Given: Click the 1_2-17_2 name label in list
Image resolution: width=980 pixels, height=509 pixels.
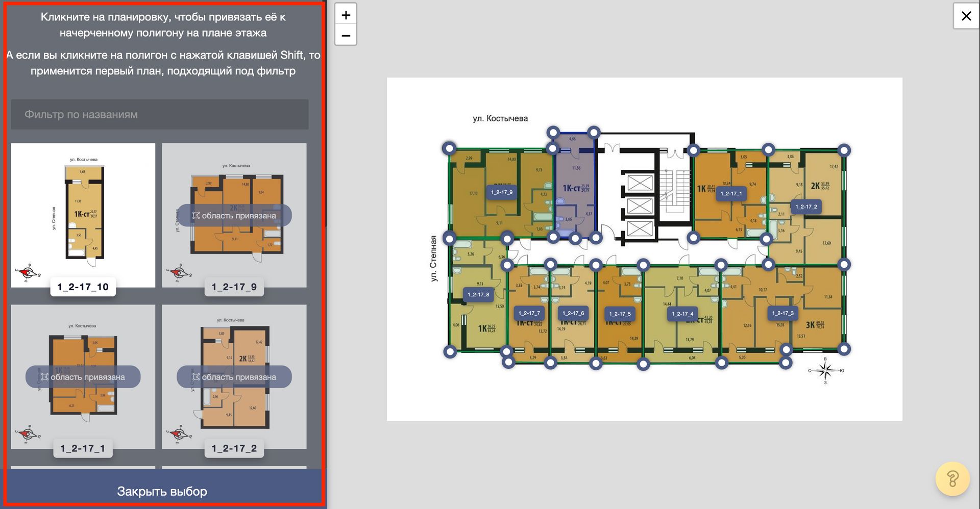Looking at the screenshot, I should click(234, 448).
